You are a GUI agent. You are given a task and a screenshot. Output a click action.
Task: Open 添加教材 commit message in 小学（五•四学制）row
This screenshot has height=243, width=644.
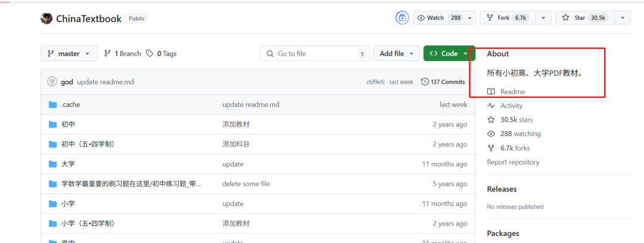(x=236, y=223)
